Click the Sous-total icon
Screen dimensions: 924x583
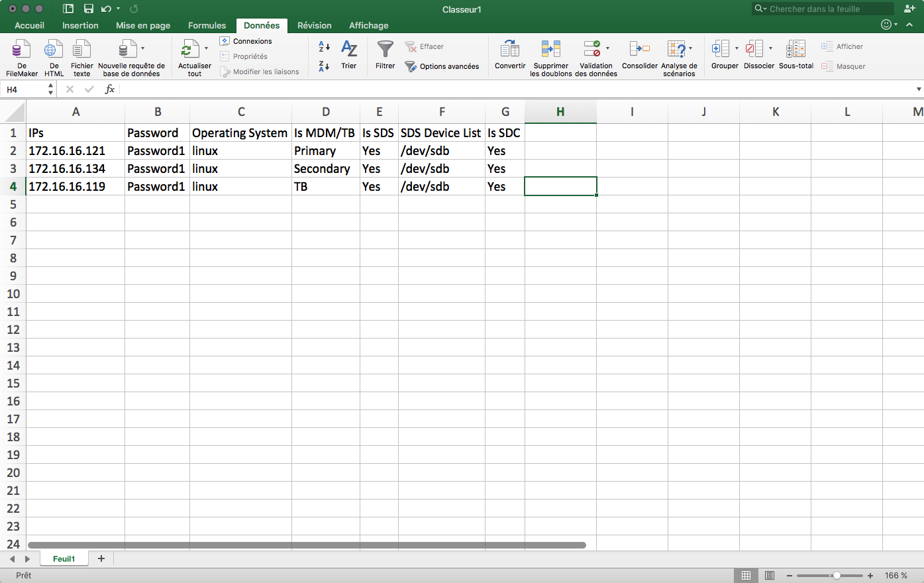click(x=796, y=50)
